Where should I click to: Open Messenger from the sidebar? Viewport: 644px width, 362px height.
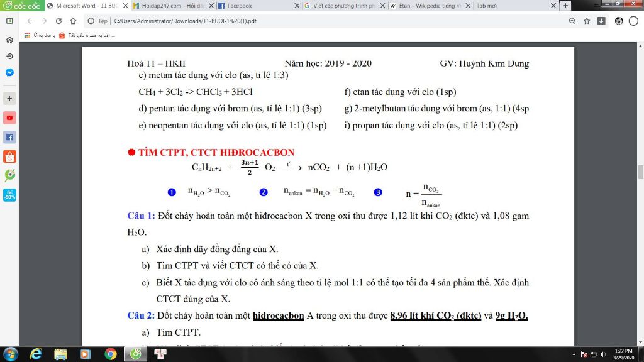pos(9,73)
